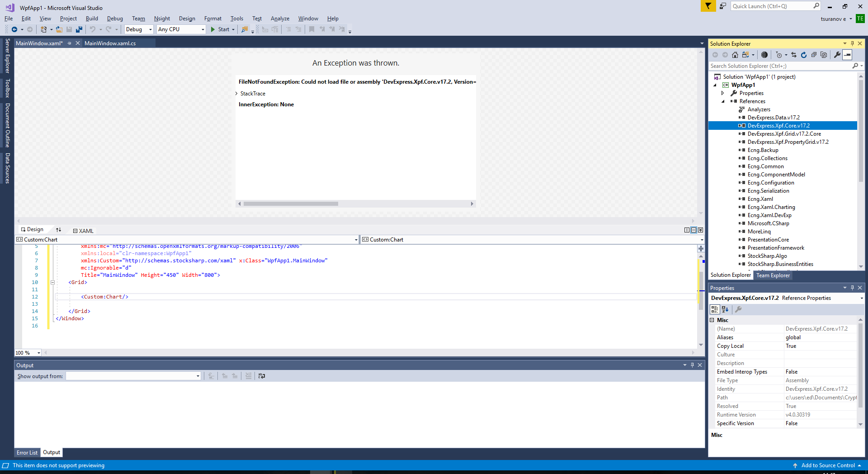The height and width of the screenshot is (474, 868).
Task: Click Collapse All icon in Solution Explorer
Action: pos(814,55)
